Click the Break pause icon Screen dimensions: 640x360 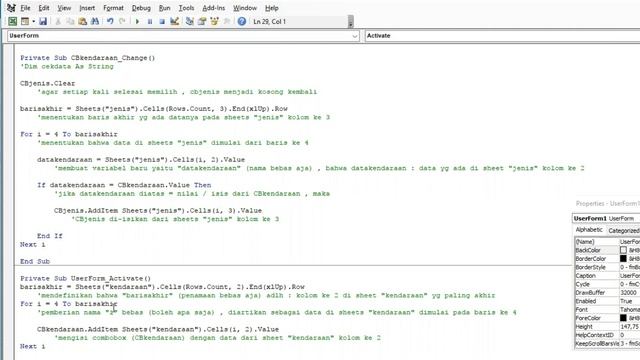pyautogui.click(x=150, y=21)
